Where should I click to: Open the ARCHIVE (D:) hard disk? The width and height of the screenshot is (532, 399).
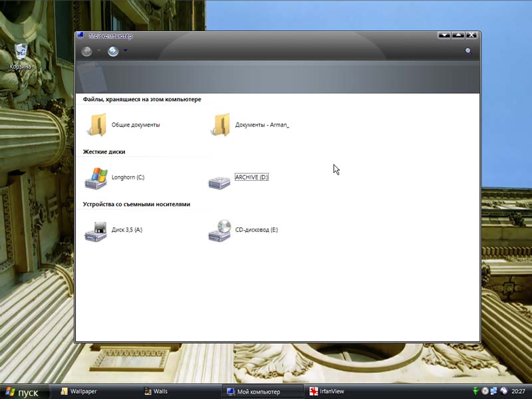coord(219,181)
